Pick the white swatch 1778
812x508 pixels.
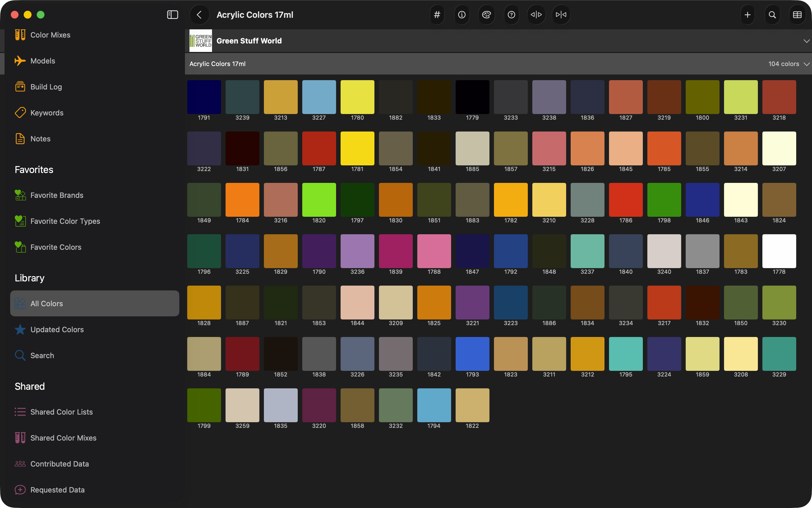779,251
